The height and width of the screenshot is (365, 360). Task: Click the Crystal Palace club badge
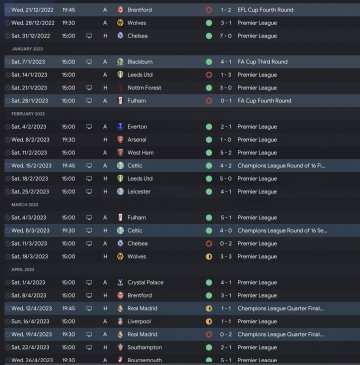pos(120,283)
